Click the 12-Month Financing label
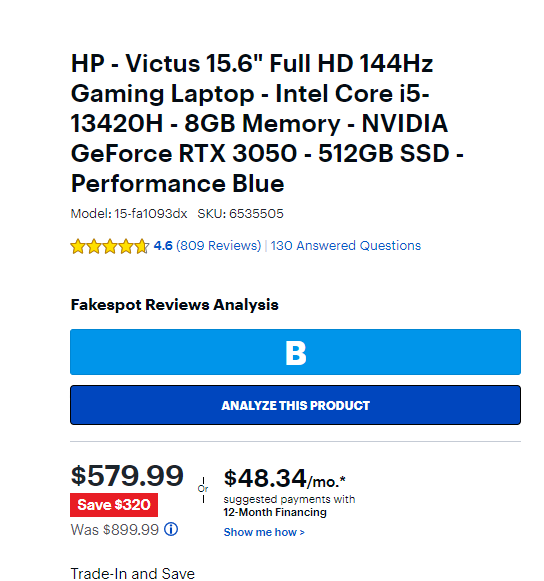 (275, 512)
